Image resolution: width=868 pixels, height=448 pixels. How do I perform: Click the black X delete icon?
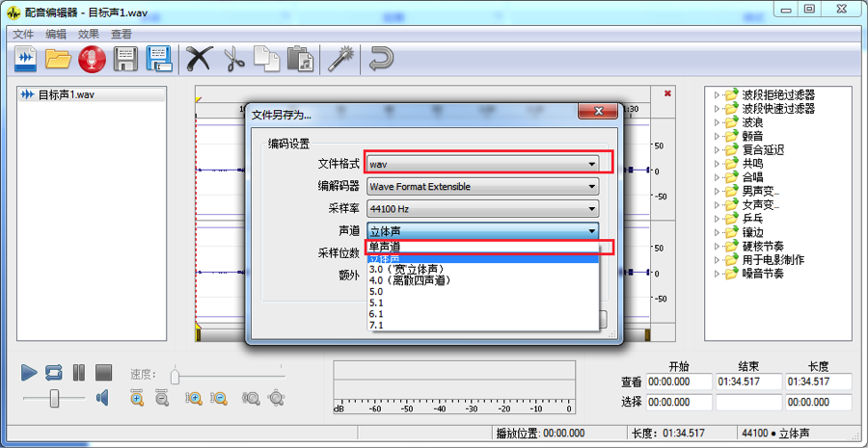coord(199,58)
